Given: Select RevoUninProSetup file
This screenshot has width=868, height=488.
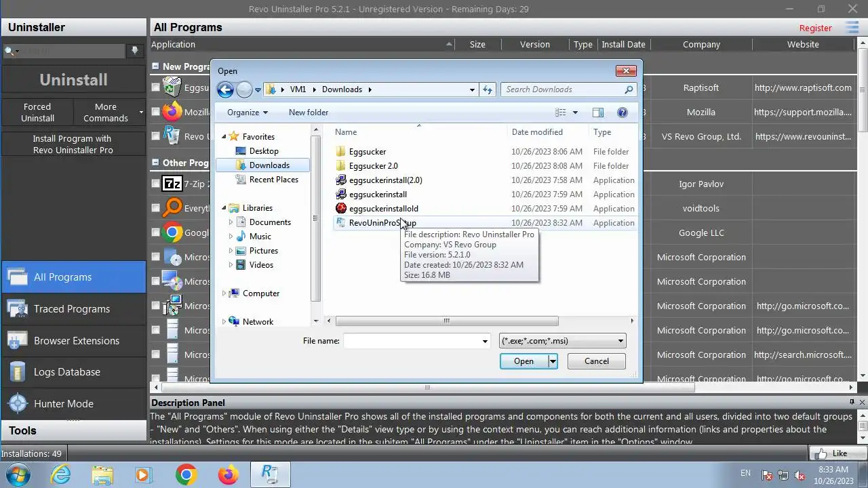Looking at the screenshot, I should pyautogui.click(x=382, y=223).
